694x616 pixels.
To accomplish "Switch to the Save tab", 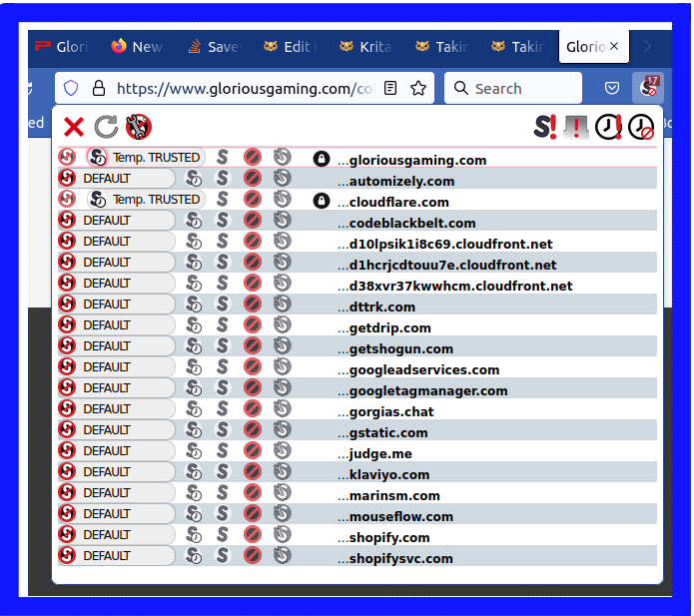I will click(215, 47).
